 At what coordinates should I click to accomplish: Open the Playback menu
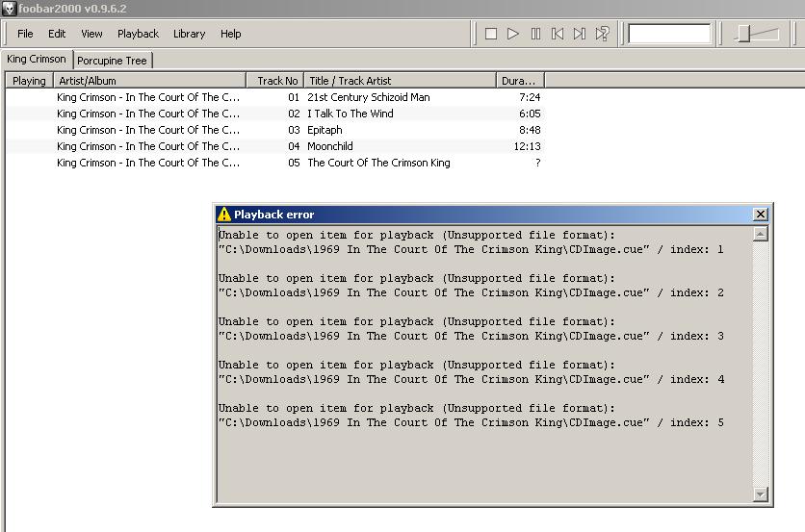(138, 34)
